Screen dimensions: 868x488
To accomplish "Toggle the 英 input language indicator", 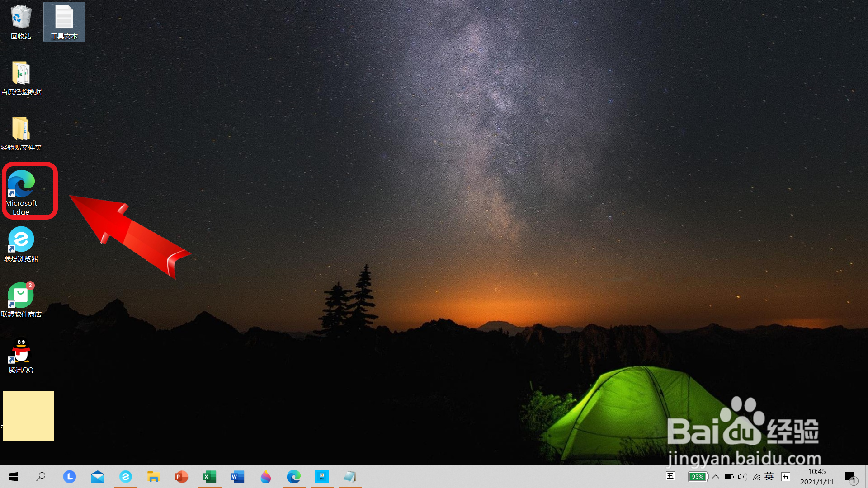I will point(769,477).
